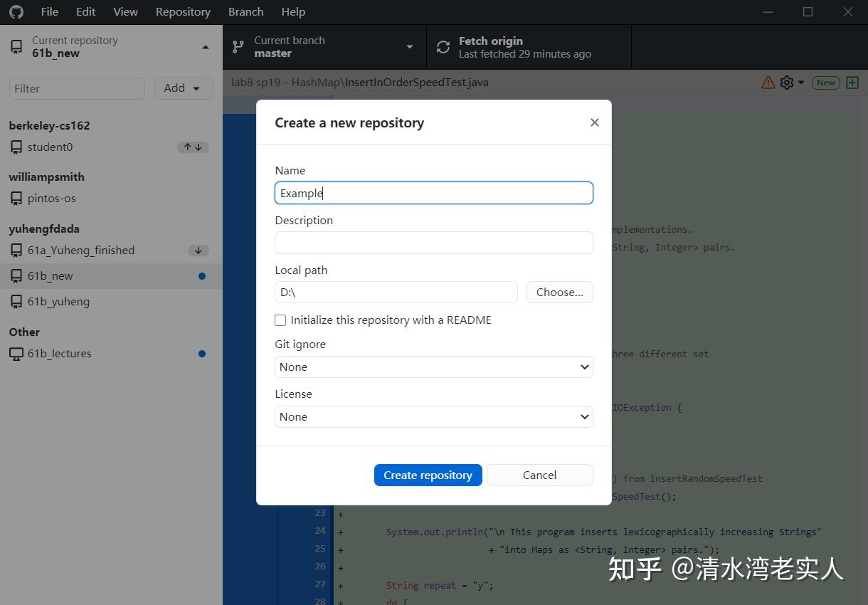Open the Branch menu
868x605 pixels.
[x=245, y=11]
